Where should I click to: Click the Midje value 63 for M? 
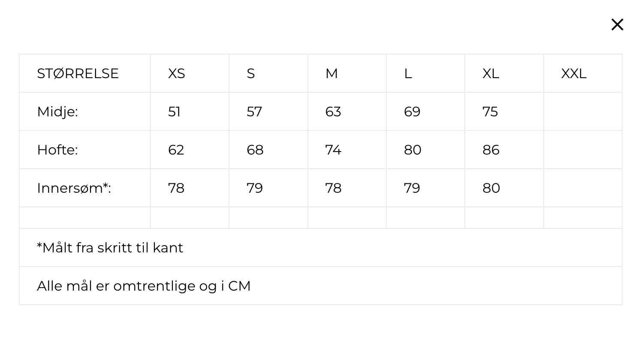pyautogui.click(x=333, y=112)
